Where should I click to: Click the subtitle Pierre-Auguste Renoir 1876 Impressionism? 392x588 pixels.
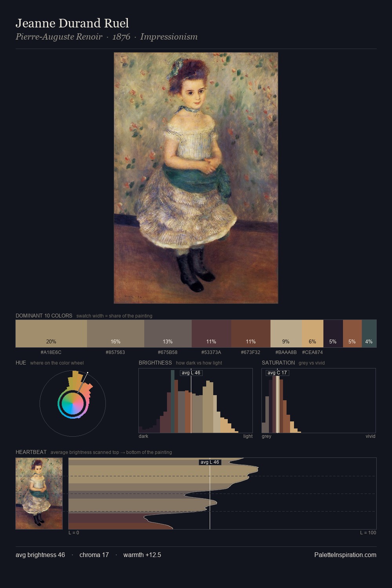pos(107,37)
